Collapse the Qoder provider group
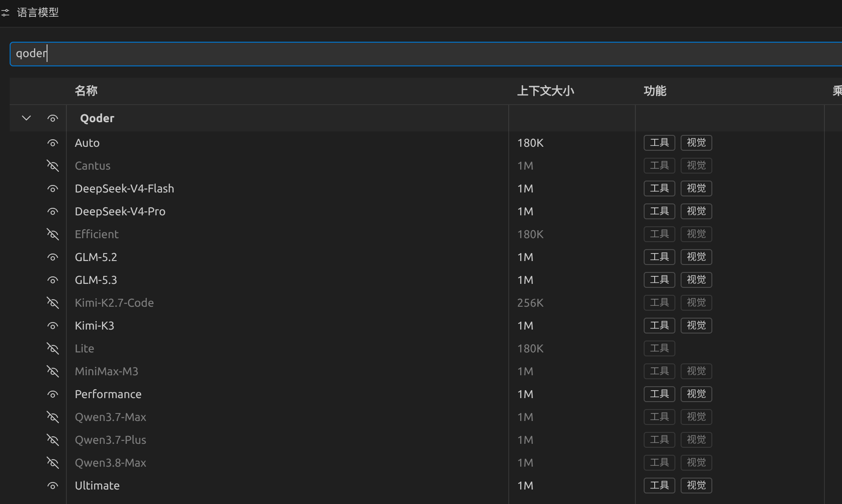Screen dimensions: 842x504 click(26, 118)
